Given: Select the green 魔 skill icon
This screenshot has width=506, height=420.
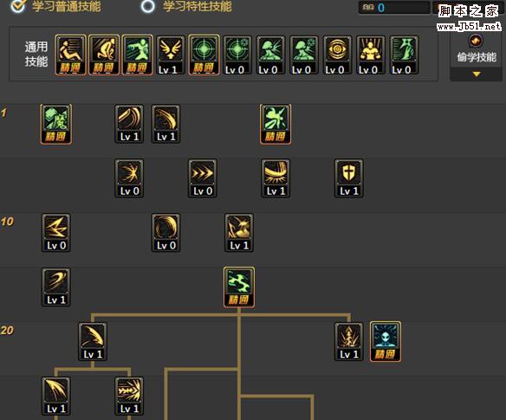Looking at the screenshot, I should click(56, 124).
